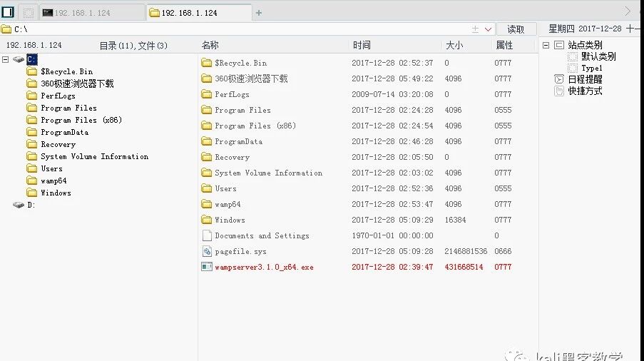Select Documents and Settings entry name
Screen dimensions: 644x361
pyautogui.click(x=262, y=235)
